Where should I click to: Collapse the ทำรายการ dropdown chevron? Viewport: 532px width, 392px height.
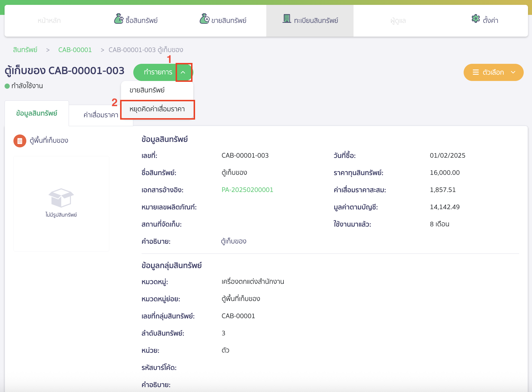click(x=183, y=72)
